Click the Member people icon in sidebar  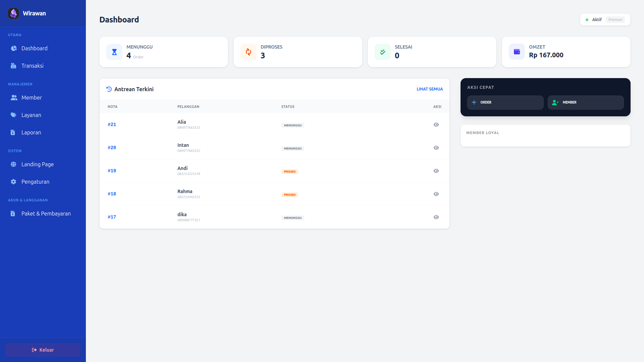[x=13, y=98]
